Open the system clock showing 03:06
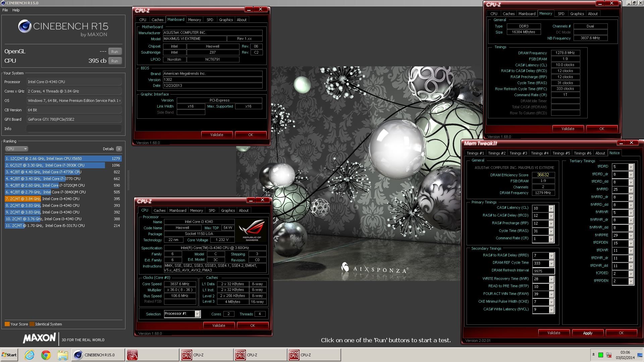 pyautogui.click(x=625, y=355)
